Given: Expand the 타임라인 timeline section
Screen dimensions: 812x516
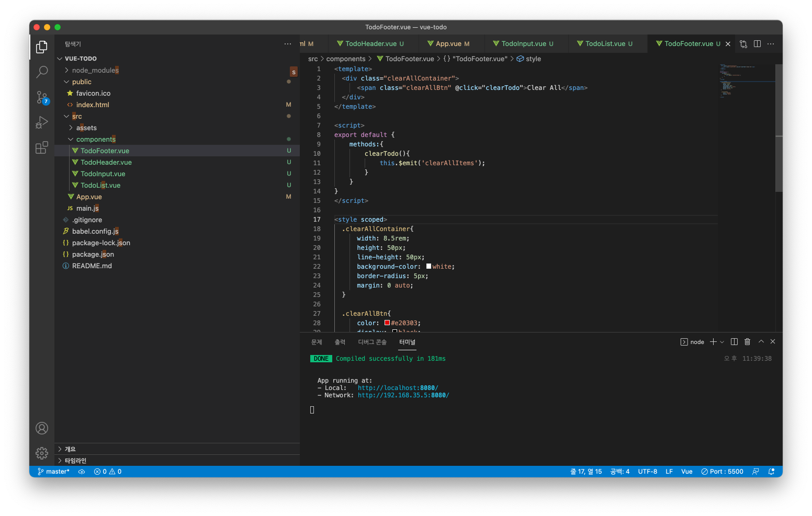Looking at the screenshot, I should (177, 461).
